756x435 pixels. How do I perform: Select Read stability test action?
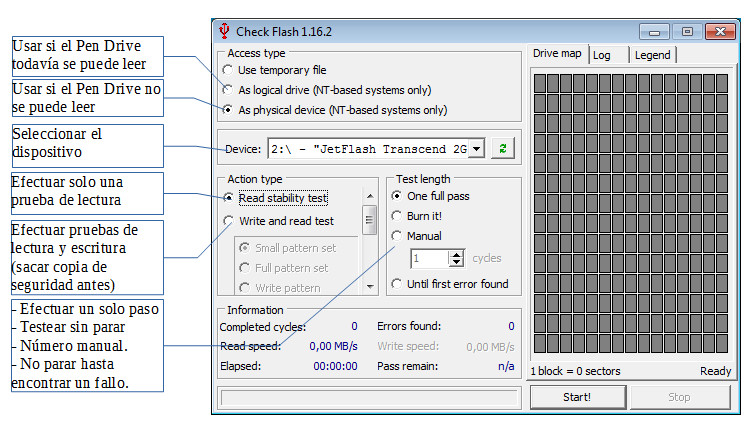[x=229, y=198]
